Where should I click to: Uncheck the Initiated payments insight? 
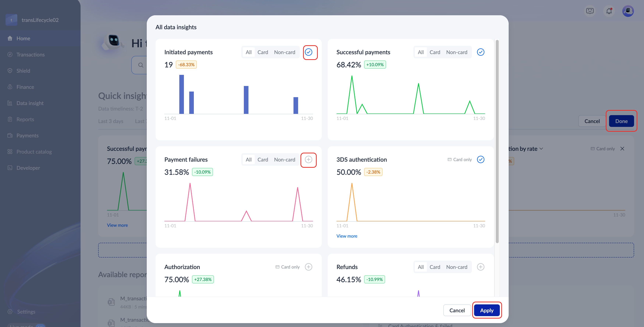(308, 52)
